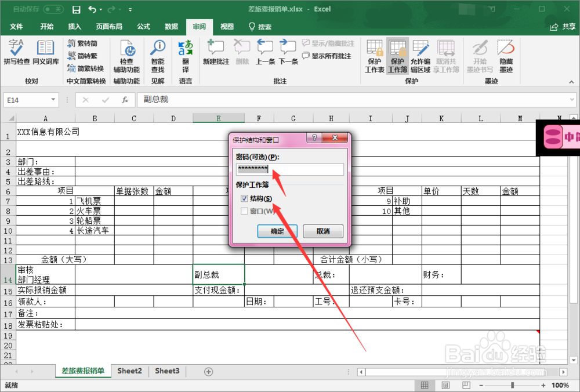Select row 10 header
The width and height of the screenshot is (580, 392).
tap(8, 231)
